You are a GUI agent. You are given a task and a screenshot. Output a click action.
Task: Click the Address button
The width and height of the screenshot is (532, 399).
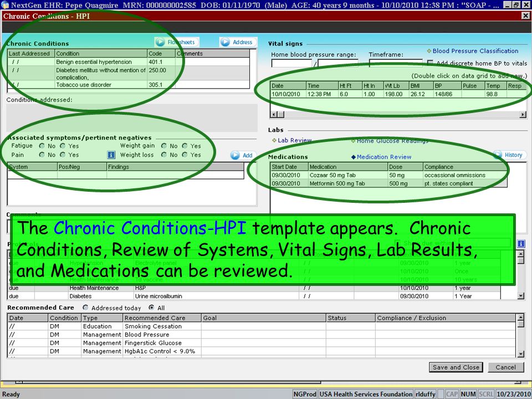238,42
